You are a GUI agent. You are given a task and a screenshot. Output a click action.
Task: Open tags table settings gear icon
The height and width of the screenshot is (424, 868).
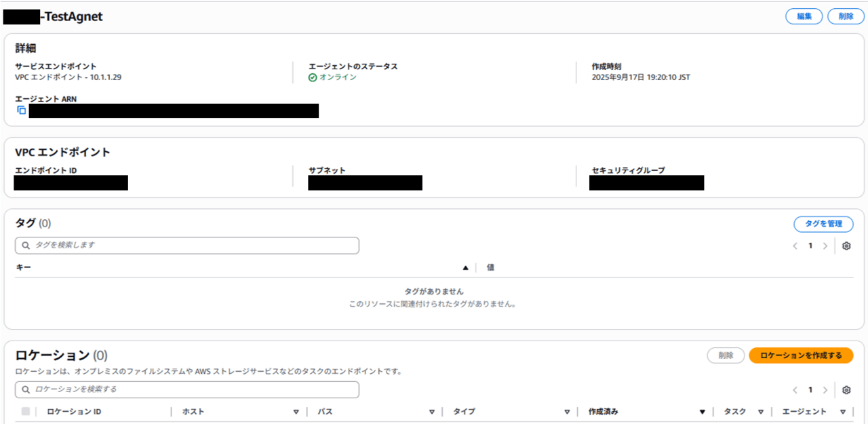[x=846, y=246]
